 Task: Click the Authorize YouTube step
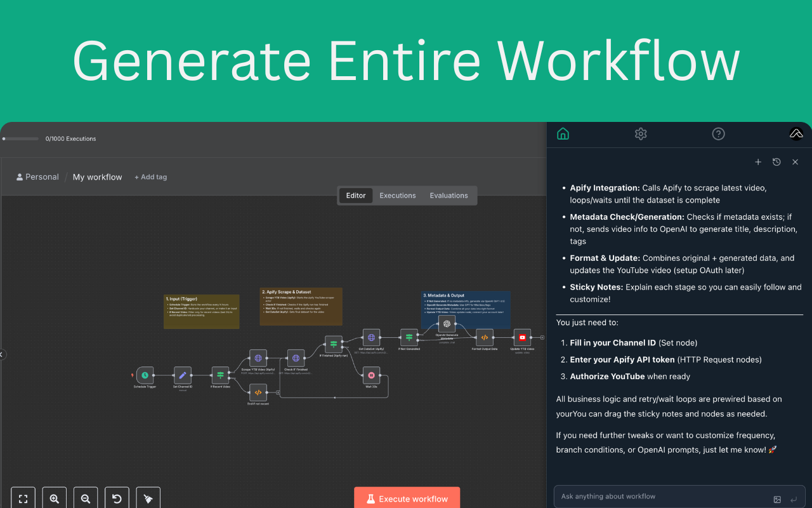click(630, 377)
